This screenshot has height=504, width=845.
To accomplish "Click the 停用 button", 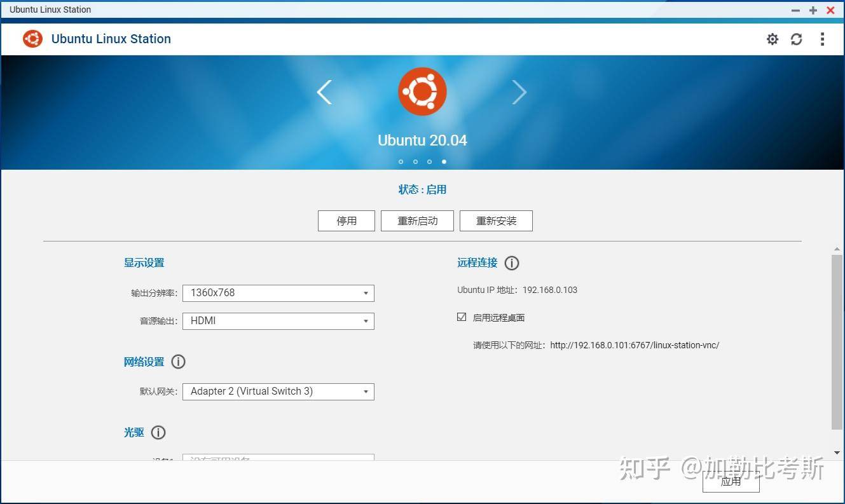I will 347,221.
